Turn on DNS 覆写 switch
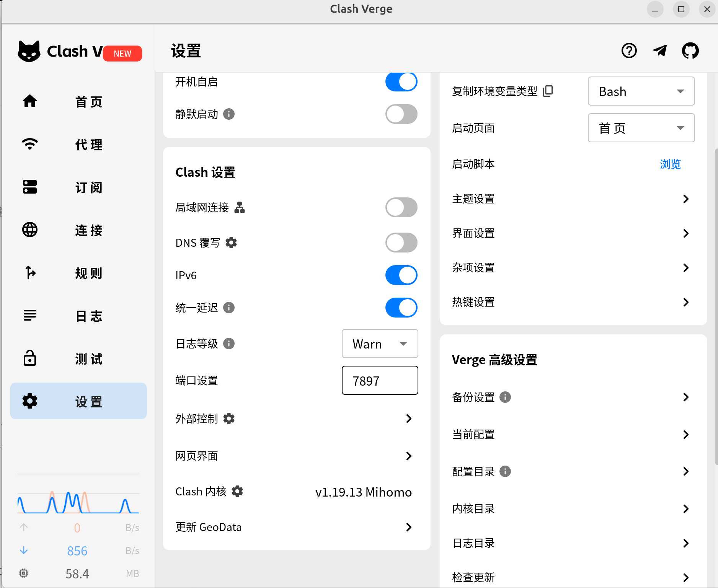The height and width of the screenshot is (588, 718). point(401,243)
